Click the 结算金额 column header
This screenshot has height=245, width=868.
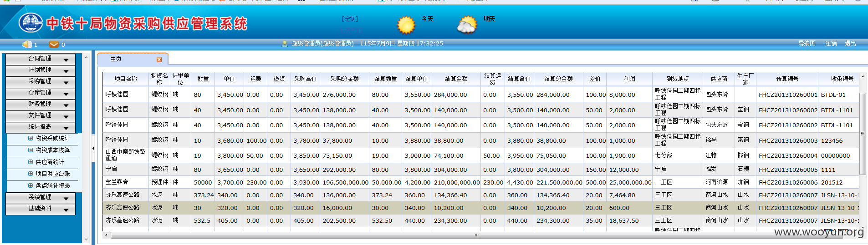(x=456, y=79)
